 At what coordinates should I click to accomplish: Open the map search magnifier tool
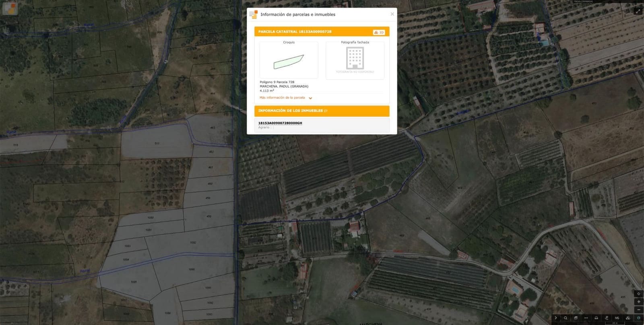pyautogui.click(x=566, y=318)
